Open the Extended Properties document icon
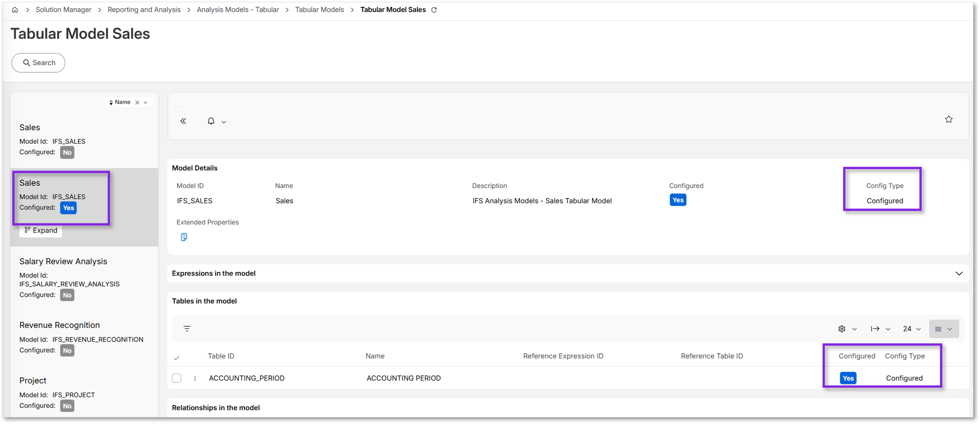 184,237
